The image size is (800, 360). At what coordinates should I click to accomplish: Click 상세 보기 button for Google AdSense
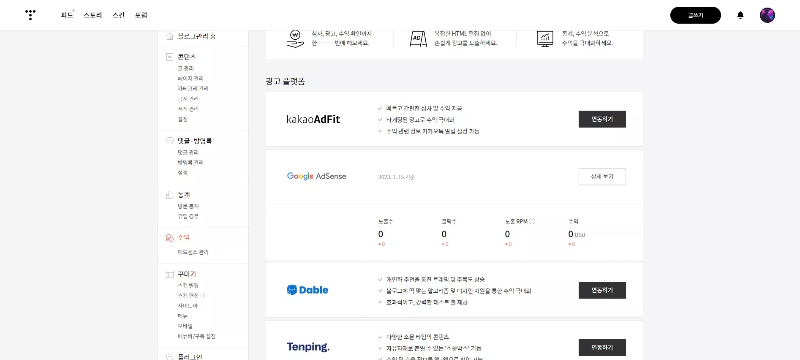(x=602, y=176)
